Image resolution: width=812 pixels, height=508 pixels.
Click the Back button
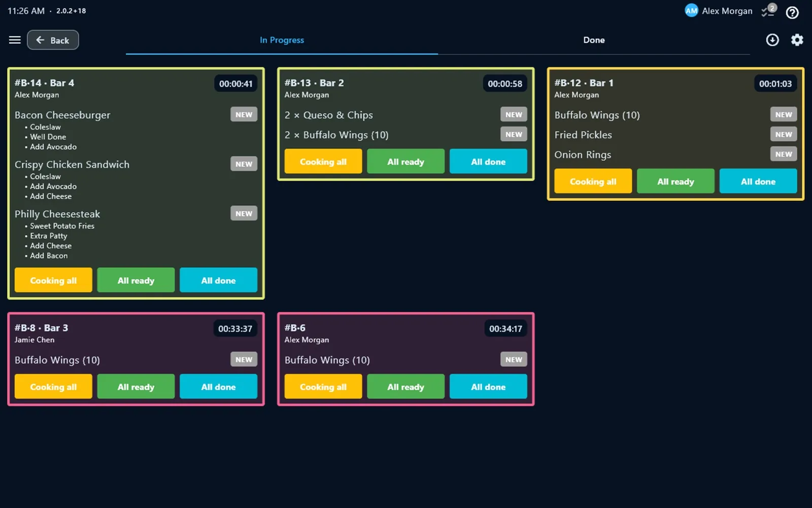53,40
